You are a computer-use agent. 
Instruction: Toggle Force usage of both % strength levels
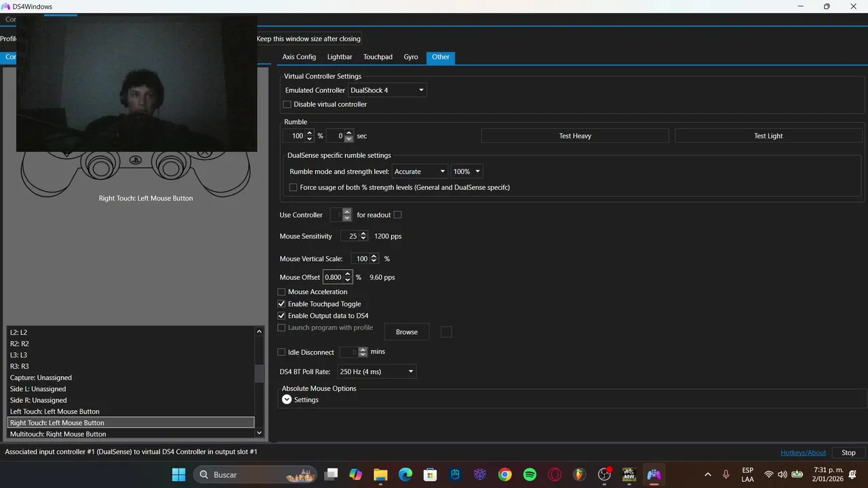pos(293,187)
